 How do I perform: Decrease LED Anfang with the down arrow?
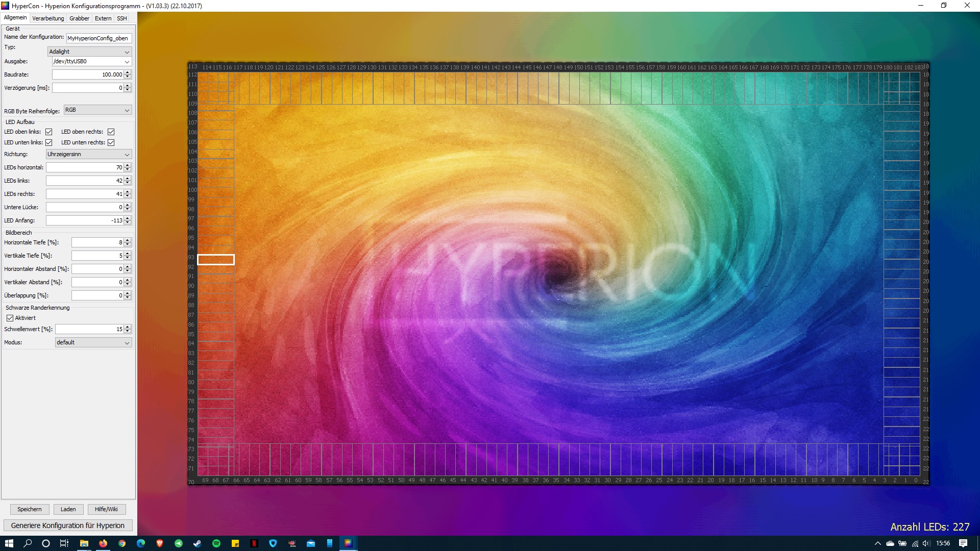(x=128, y=222)
